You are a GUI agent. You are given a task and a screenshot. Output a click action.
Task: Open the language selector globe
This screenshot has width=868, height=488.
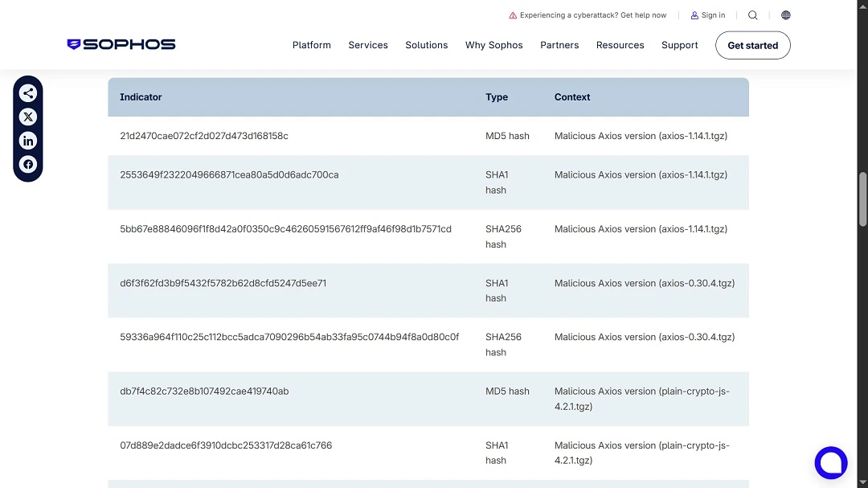[785, 14]
